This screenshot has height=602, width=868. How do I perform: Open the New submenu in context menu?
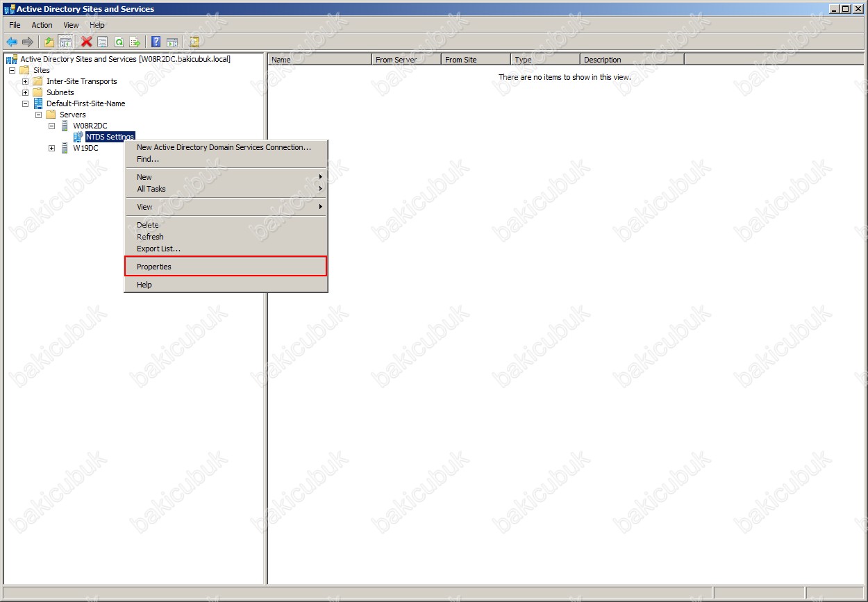226,177
